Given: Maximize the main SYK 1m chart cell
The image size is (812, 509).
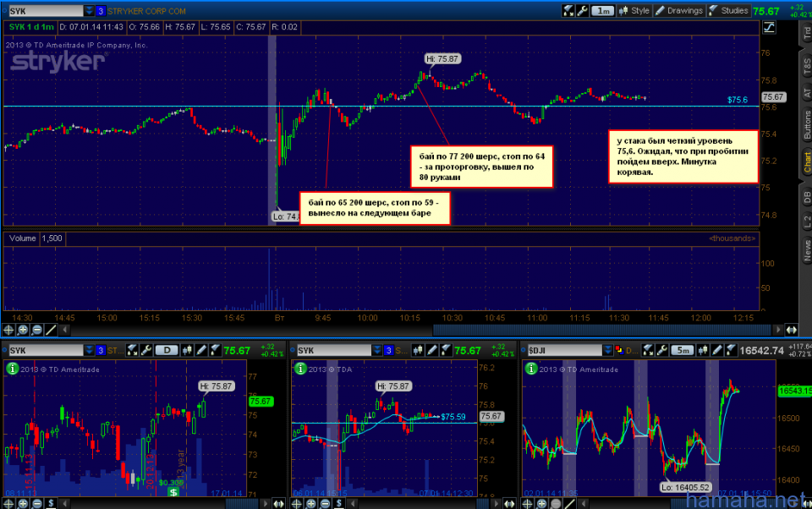Looking at the screenshot, I should (568, 11).
